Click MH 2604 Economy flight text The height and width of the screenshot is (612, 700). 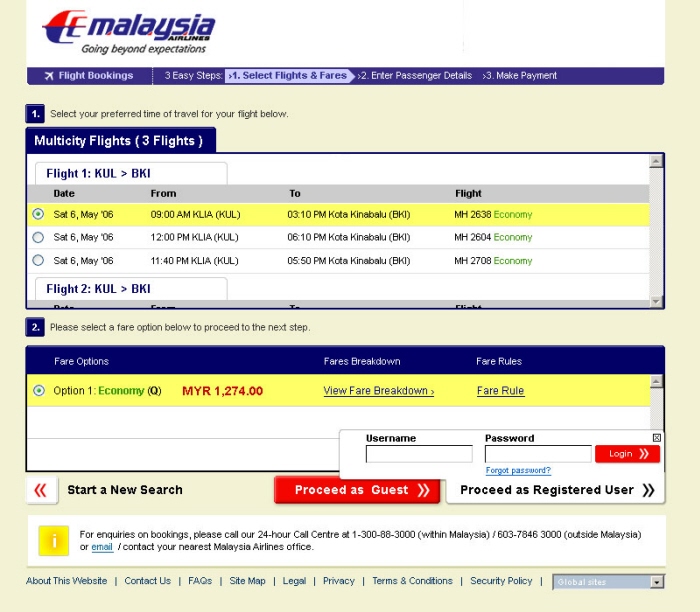point(493,237)
